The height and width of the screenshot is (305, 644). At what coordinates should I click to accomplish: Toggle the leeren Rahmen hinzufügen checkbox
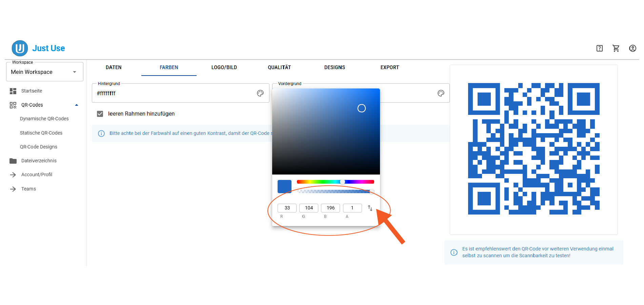(100, 114)
